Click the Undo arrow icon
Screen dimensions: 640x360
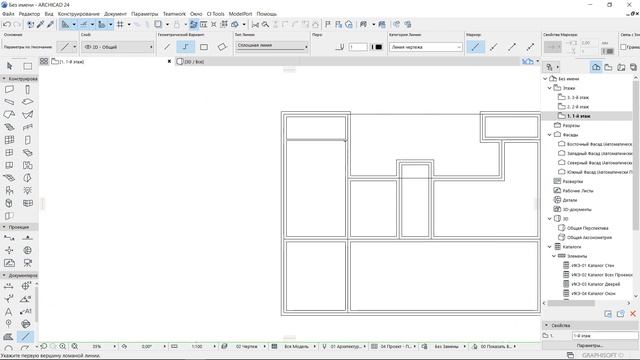7,24
